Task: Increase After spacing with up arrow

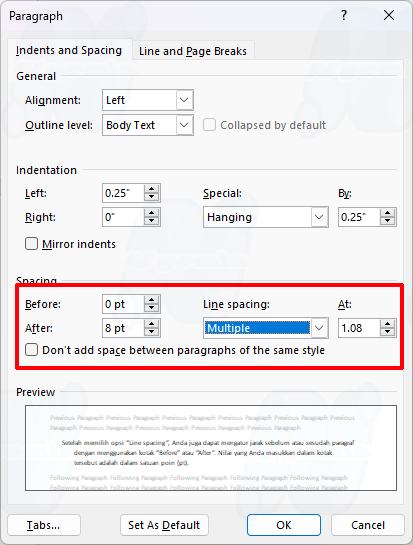Action: click(x=152, y=324)
